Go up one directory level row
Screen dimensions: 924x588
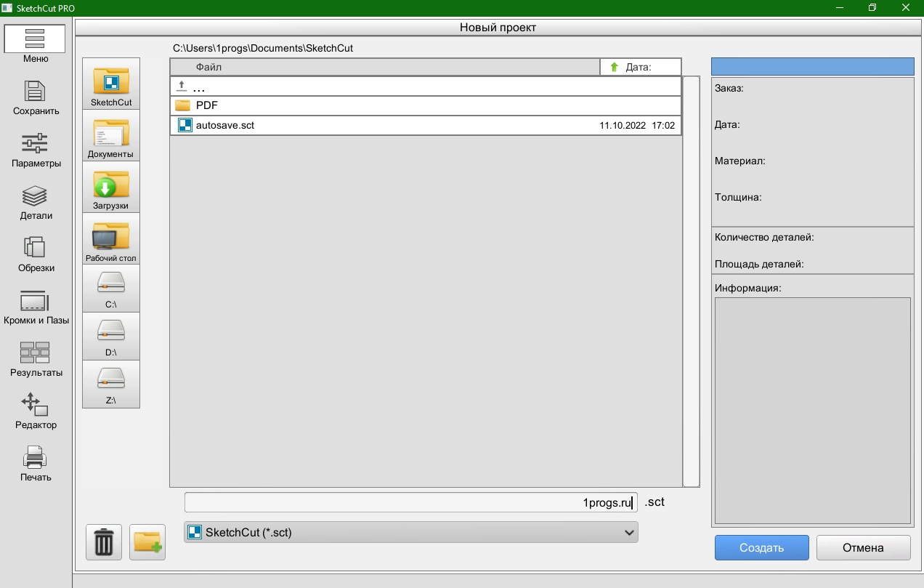coord(426,86)
